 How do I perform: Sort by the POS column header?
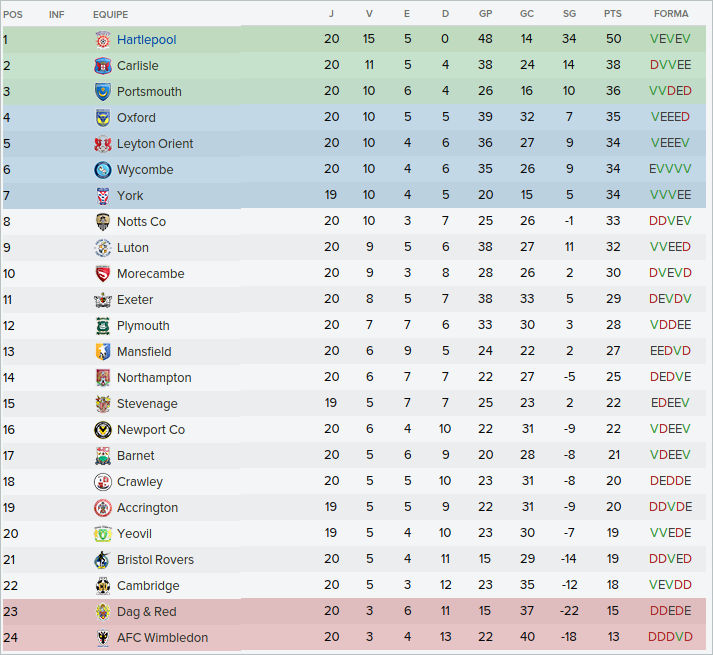tap(12, 15)
